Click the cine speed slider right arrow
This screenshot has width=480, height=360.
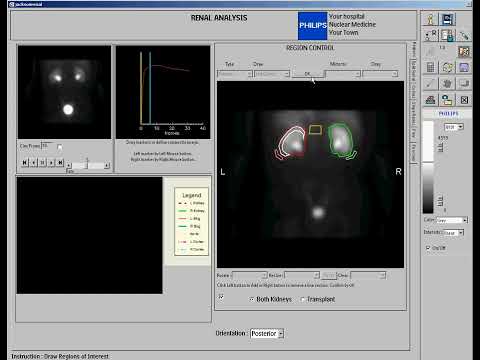107,165
